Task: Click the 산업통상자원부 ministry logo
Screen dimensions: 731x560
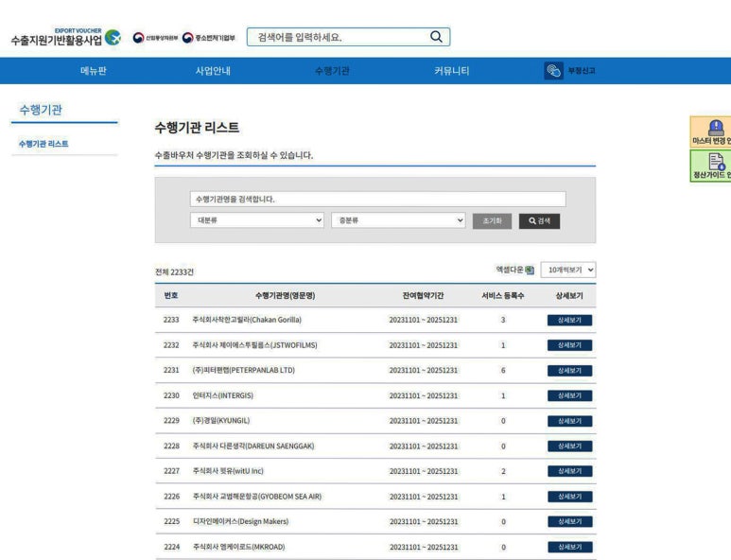Action: [155, 38]
